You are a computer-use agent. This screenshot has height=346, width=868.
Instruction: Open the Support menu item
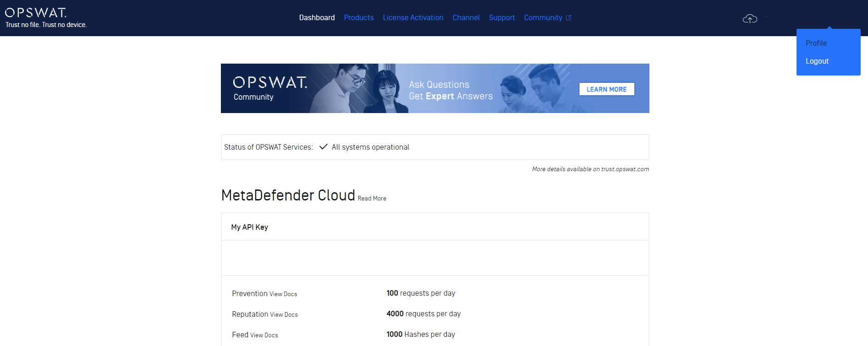point(502,18)
